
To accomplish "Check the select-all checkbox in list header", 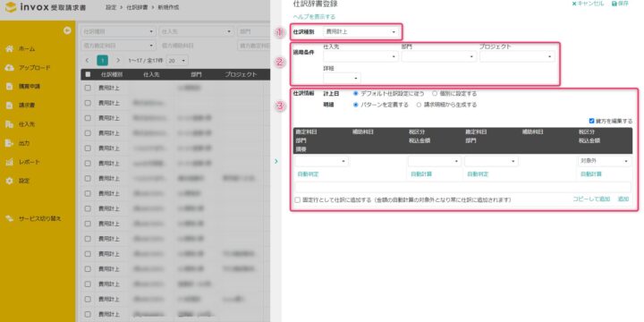I will pyautogui.click(x=88, y=74).
